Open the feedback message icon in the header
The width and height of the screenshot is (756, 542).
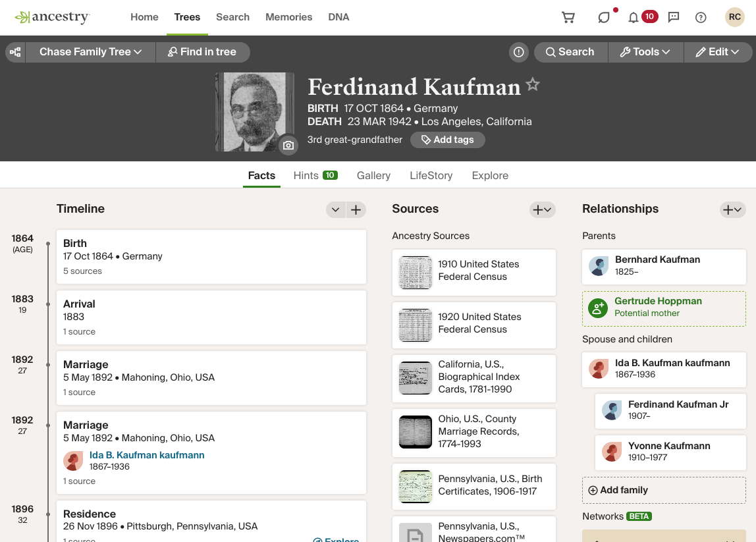pos(673,17)
